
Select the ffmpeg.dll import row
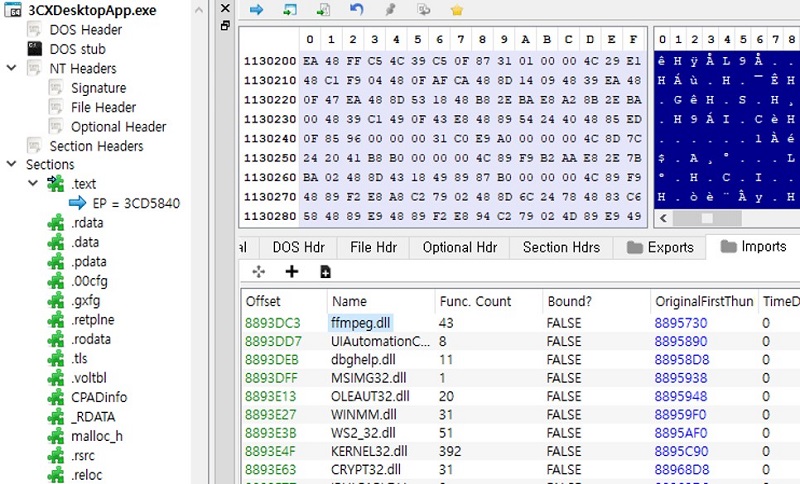coord(520,323)
